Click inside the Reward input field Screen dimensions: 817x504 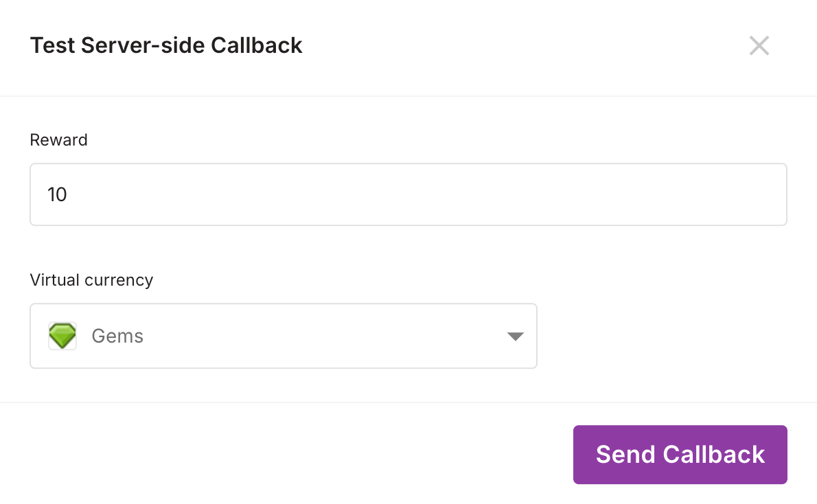[x=408, y=194]
